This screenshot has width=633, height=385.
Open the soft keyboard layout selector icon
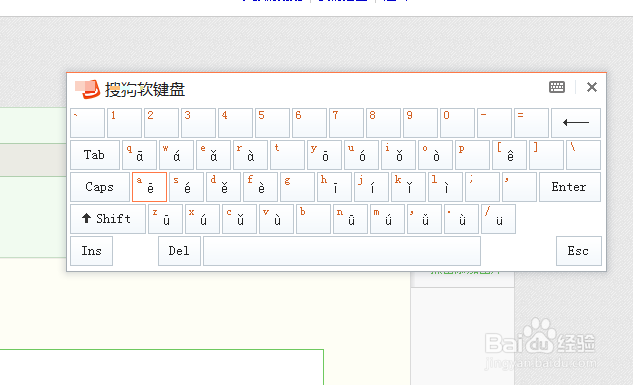557,87
